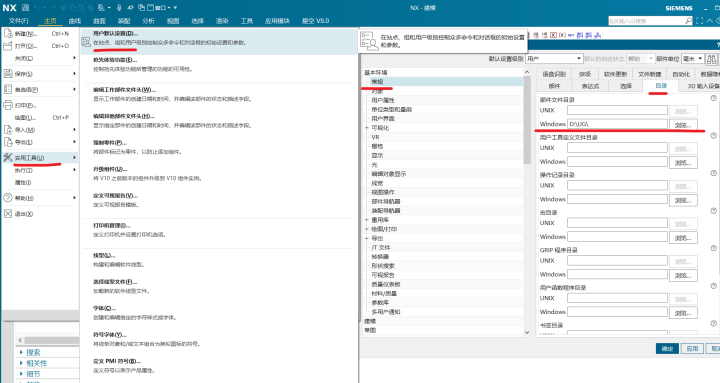Click the help icon beside 操作记录目录

click(714, 174)
